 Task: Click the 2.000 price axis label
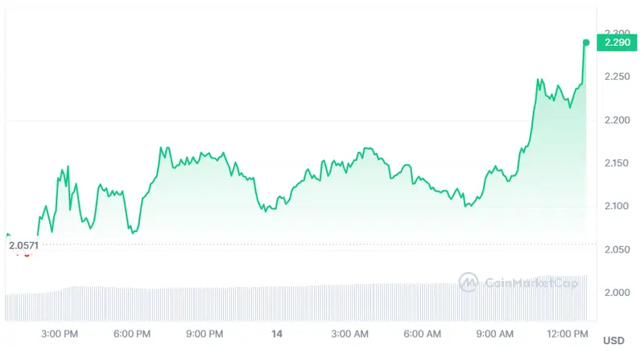click(617, 292)
